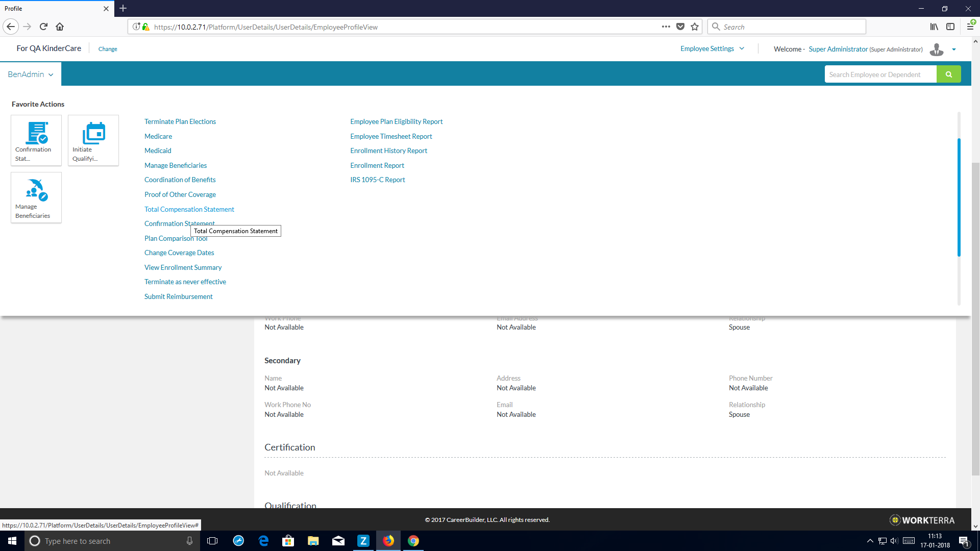Expand Employee Settings dropdown
The width and height of the screenshot is (980, 551).
click(712, 49)
